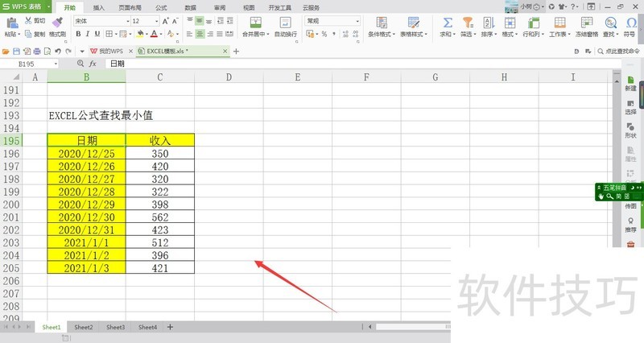Image resolution: width=644 pixels, height=343 pixels.
Task: Cut selection with the 剪切 scissors icon
Action: 28,21
